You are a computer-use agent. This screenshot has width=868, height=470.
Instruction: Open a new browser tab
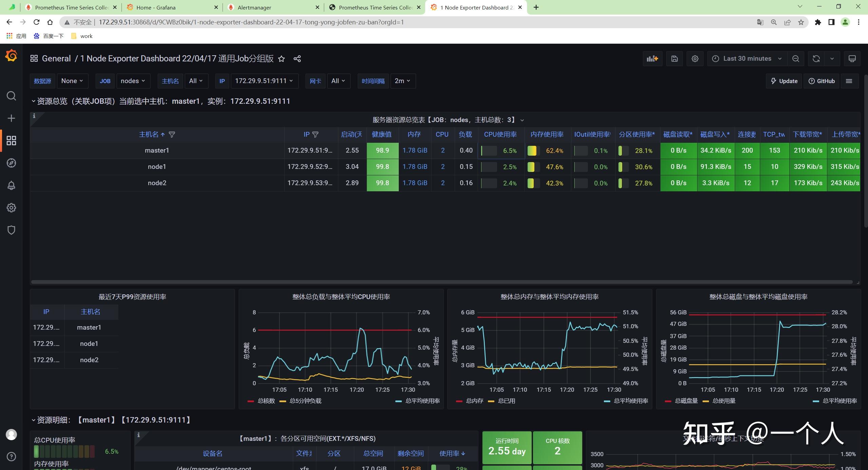[536, 7]
